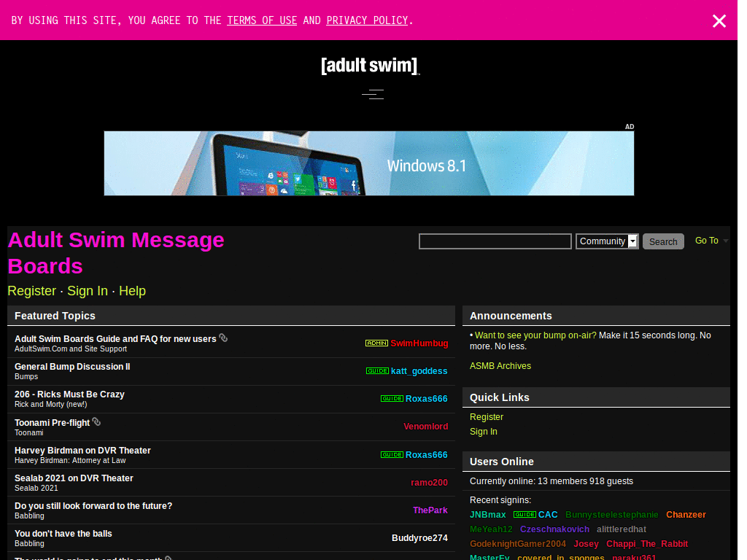Click the Search button

coord(663,241)
